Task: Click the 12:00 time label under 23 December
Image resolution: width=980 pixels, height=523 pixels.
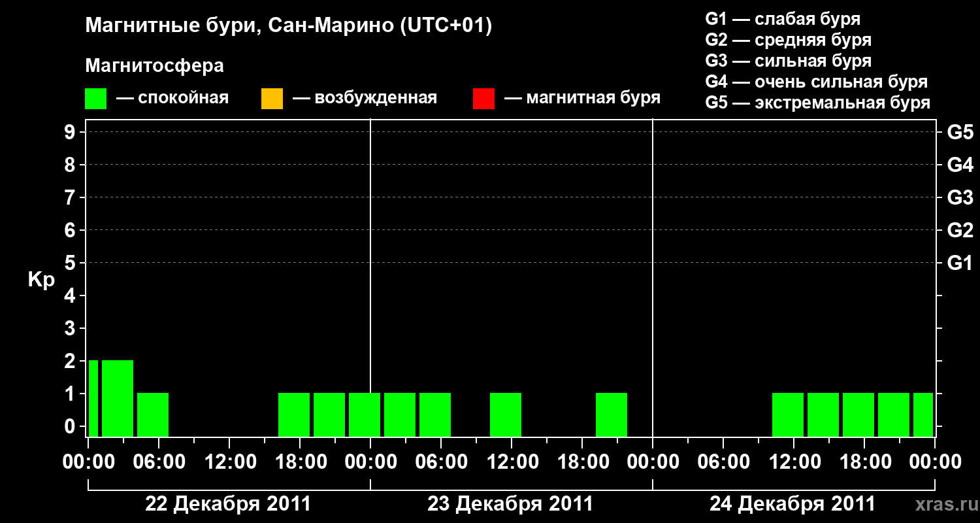Action: pyautogui.click(x=512, y=462)
